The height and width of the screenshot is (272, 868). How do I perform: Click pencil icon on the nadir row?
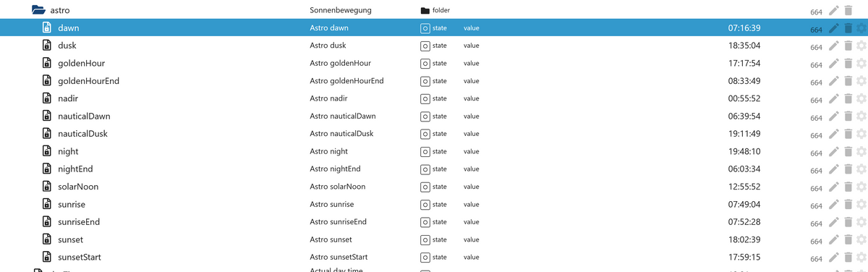[834, 99]
